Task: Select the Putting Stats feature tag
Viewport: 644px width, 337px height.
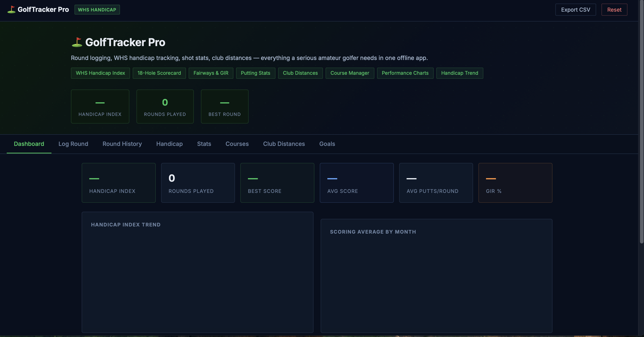Action: (x=256, y=73)
